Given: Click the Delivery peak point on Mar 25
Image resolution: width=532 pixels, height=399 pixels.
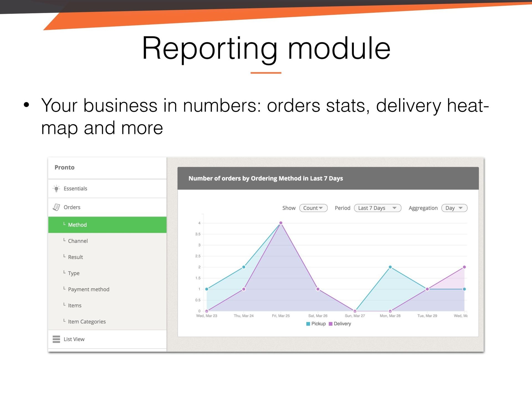Looking at the screenshot, I should pyautogui.click(x=281, y=223).
